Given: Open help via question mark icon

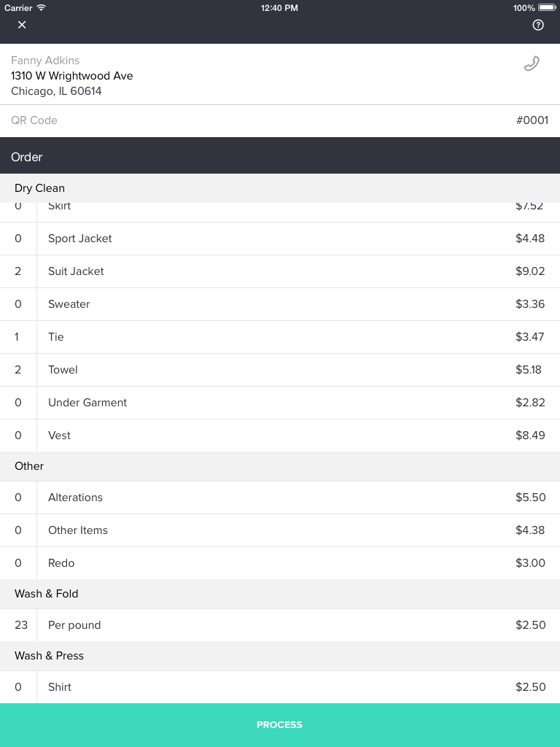Looking at the screenshot, I should (x=538, y=26).
